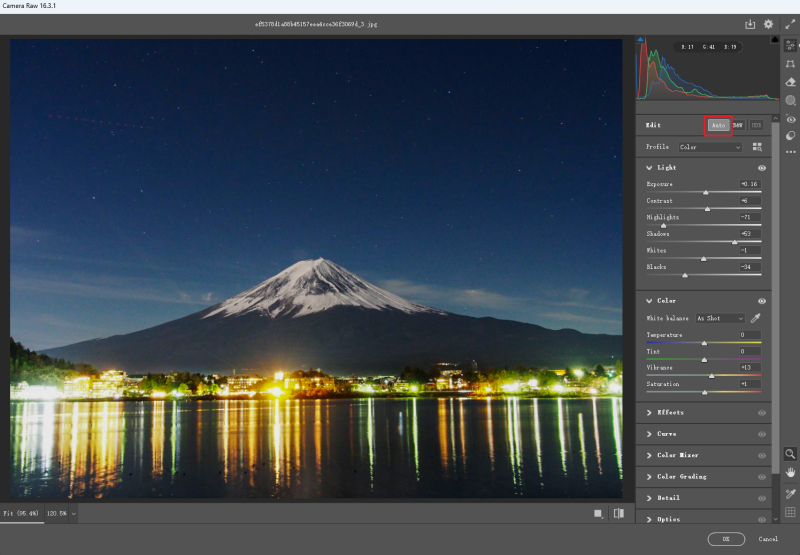The image size is (800, 555).
Task: Open White balance dropdown set to As Shot
Action: 718,318
